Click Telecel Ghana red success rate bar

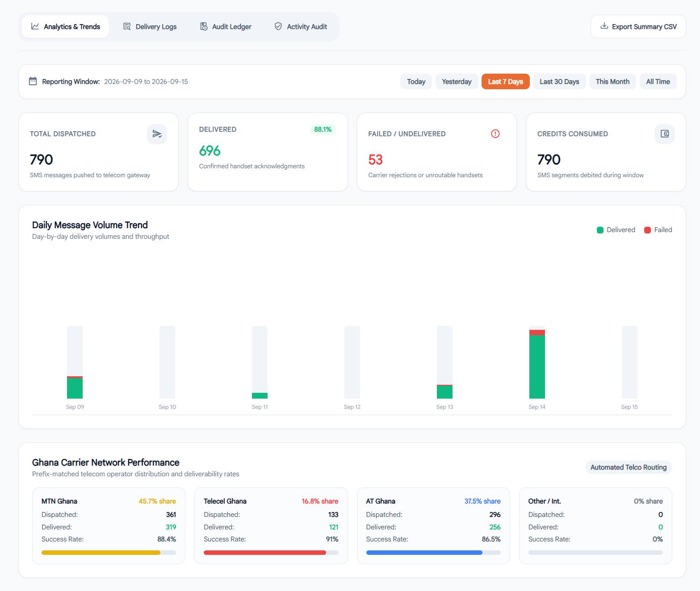(x=271, y=553)
